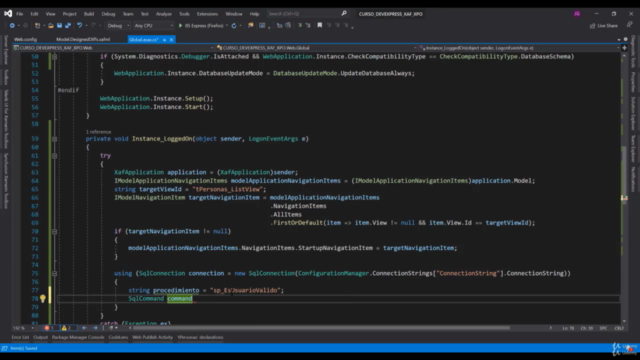Viewport: 640px width, 360px height.
Task: Uncomment selected lines icon
Action: click(308, 25)
